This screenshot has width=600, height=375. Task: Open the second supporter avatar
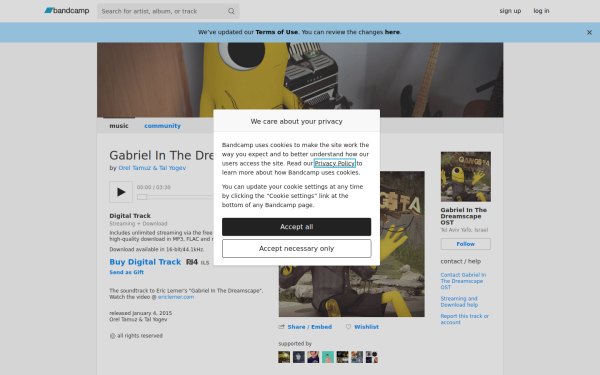click(298, 357)
